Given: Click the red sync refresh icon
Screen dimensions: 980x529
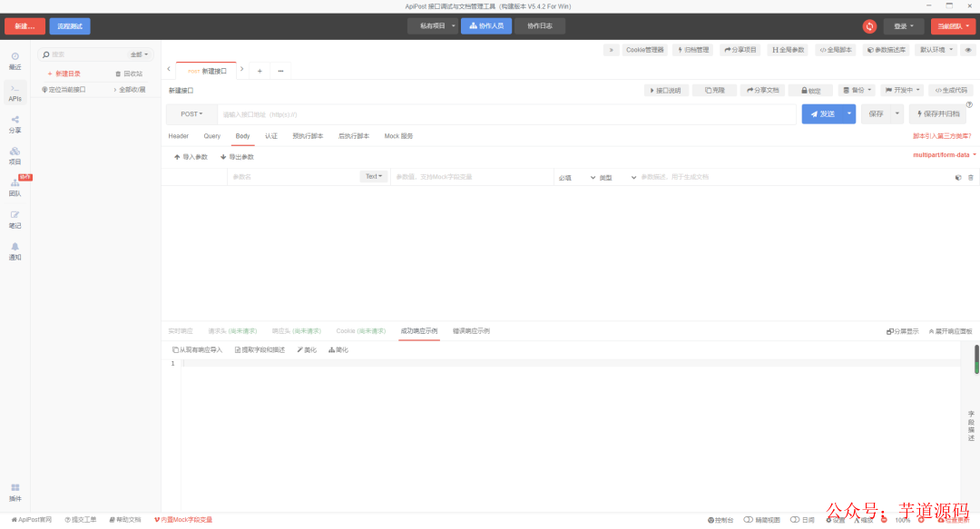Looking at the screenshot, I should pyautogui.click(x=869, y=26).
